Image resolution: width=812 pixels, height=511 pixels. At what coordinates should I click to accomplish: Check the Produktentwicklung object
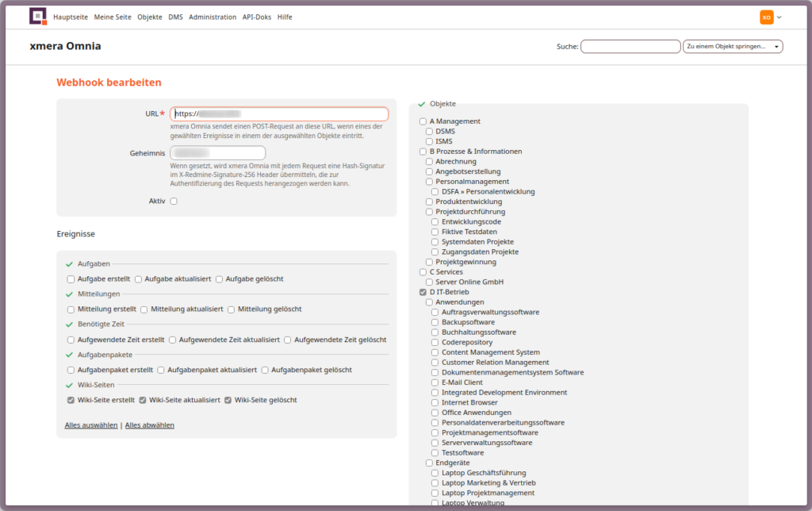click(x=429, y=202)
